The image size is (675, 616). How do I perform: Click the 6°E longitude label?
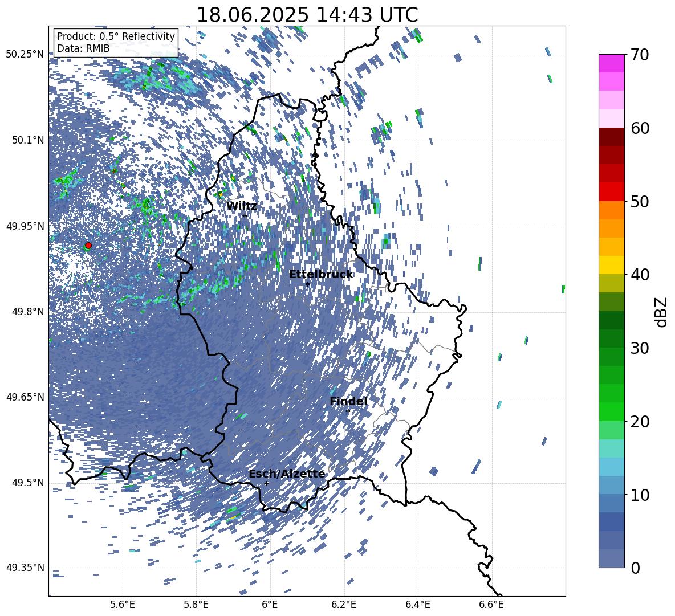pos(270,605)
